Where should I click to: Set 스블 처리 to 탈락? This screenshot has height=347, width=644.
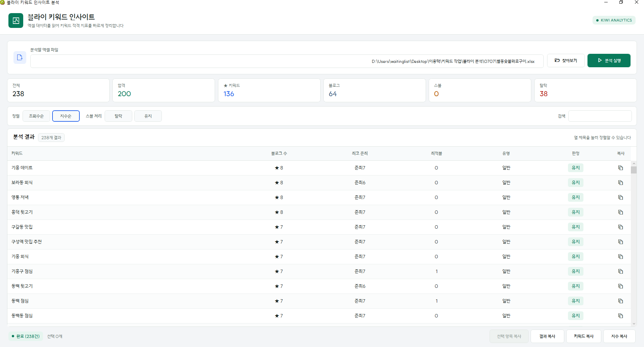(x=118, y=116)
